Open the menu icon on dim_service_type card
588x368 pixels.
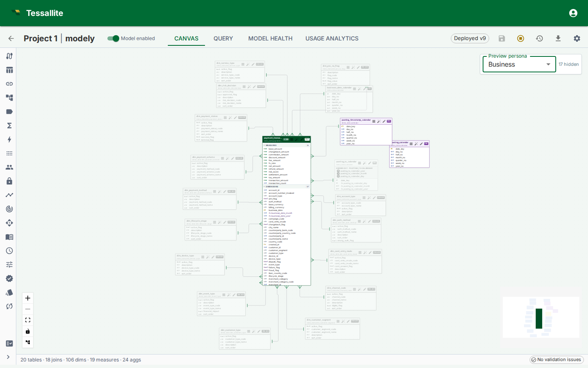tap(243, 64)
